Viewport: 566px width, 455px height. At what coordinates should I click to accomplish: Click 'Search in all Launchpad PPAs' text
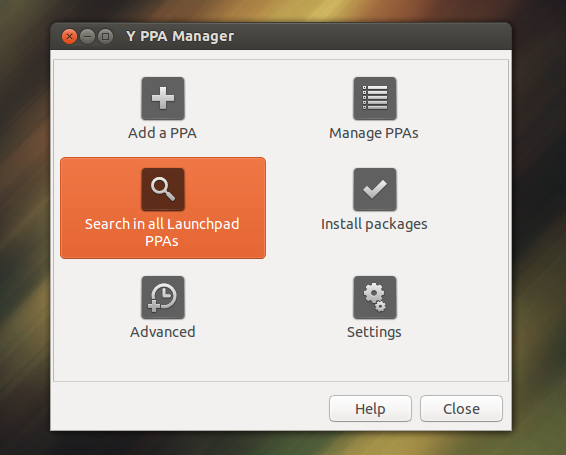click(x=162, y=232)
